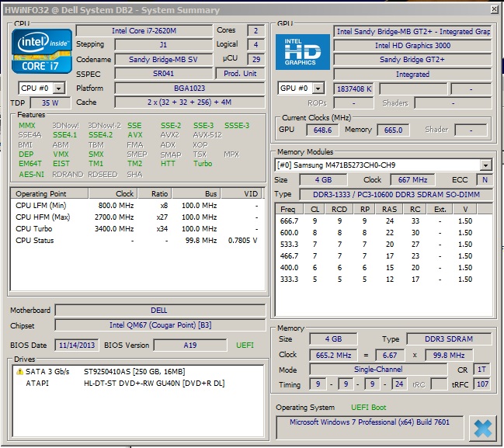Screen dimensions: 504x448
Task: Select the 666.7 timing row
Action: coord(384,221)
